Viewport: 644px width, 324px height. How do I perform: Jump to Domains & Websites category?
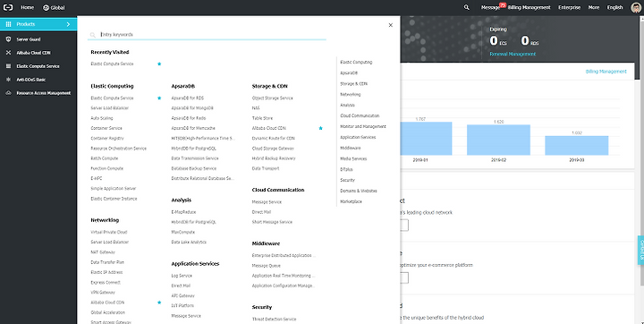pos(359,191)
